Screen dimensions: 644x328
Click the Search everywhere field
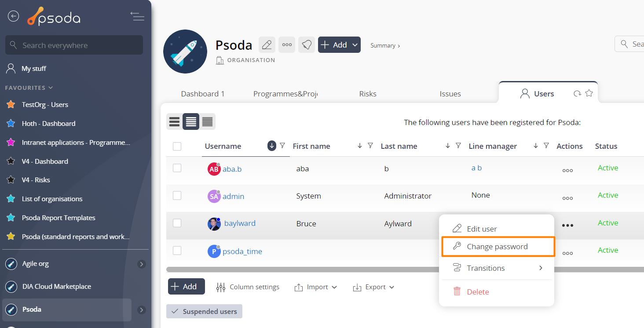(74, 45)
